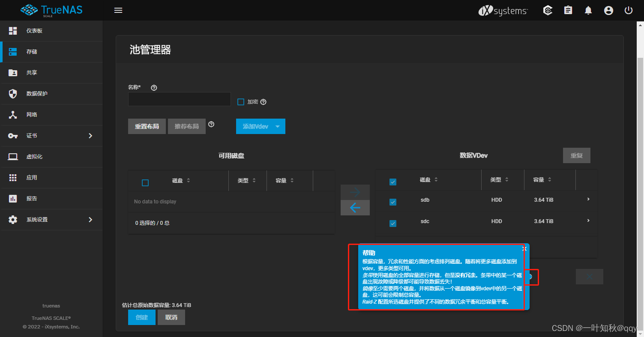Click the 推荐布局 button

[187, 126]
